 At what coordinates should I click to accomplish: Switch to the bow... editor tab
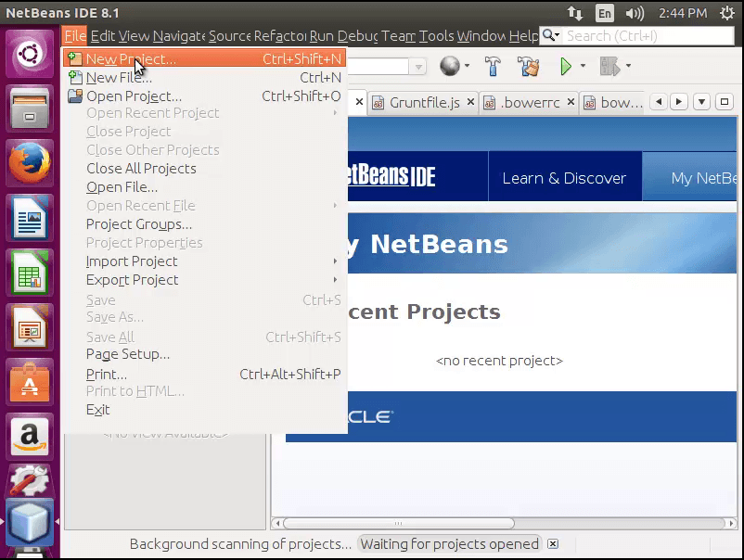pos(613,102)
